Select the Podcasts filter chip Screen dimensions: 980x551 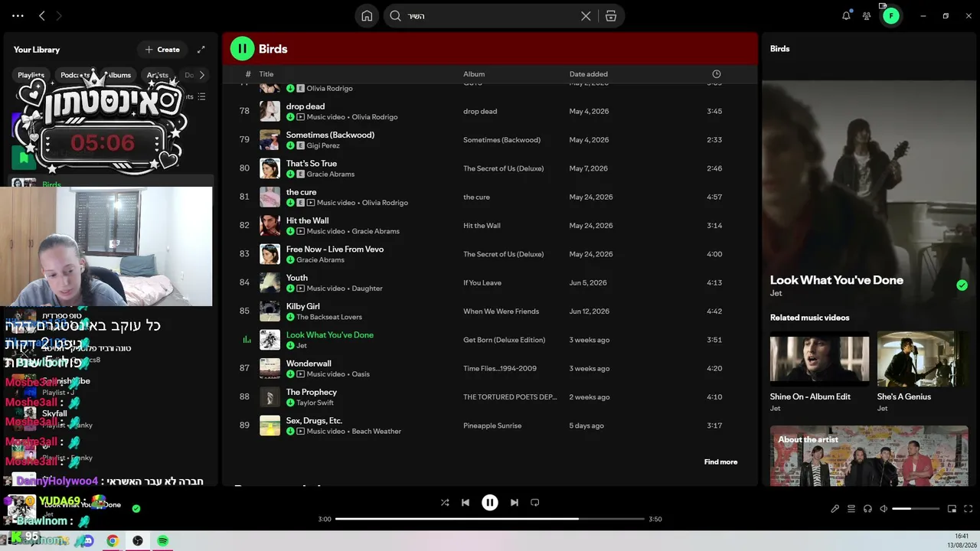(x=77, y=75)
